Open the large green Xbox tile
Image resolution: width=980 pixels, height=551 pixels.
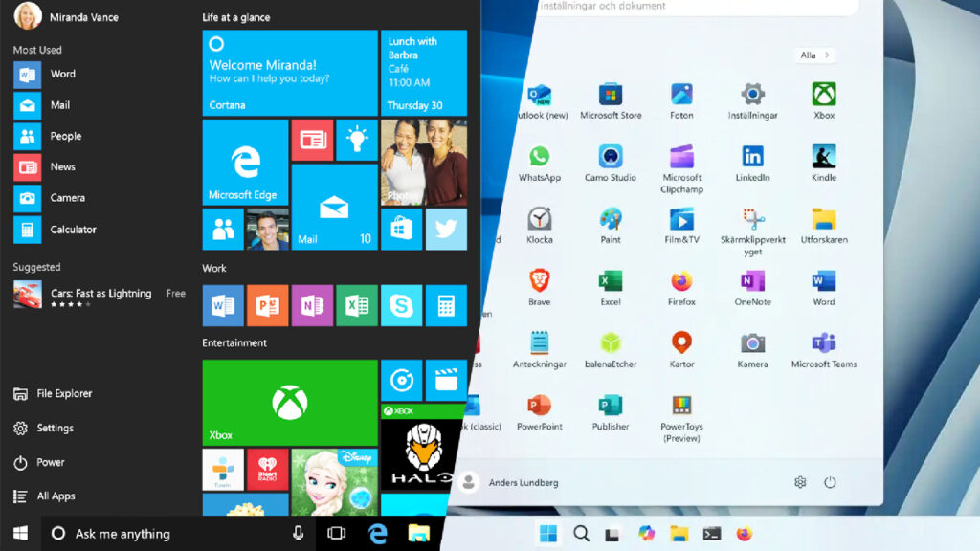pyautogui.click(x=290, y=403)
